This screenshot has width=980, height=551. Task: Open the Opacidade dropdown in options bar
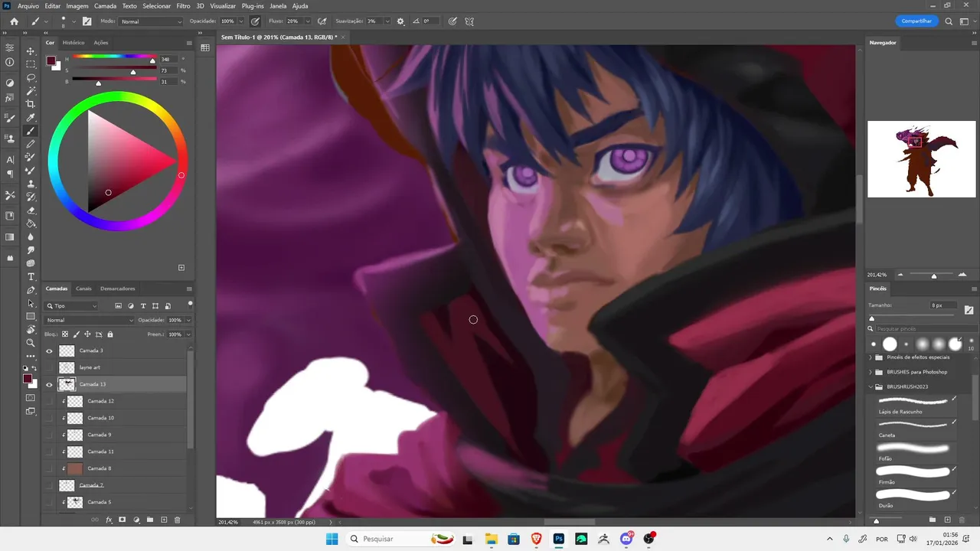point(242,21)
